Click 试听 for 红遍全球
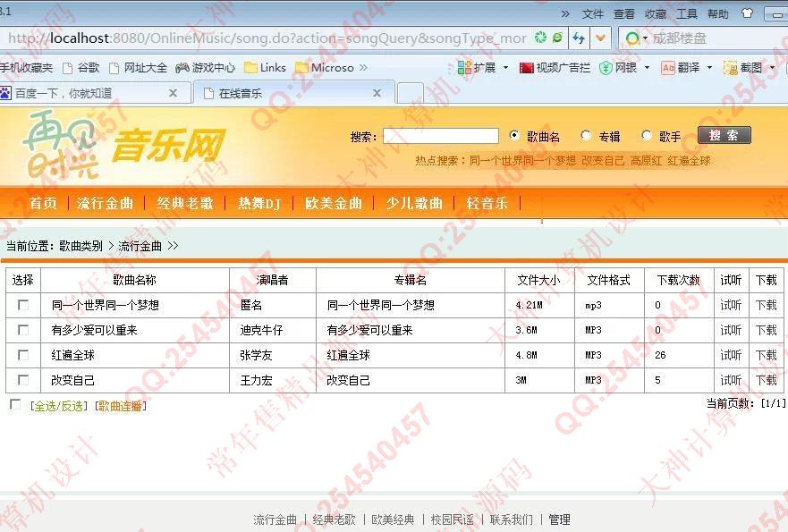The height and width of the screenshot is (532, 788). tap(731, 355)
